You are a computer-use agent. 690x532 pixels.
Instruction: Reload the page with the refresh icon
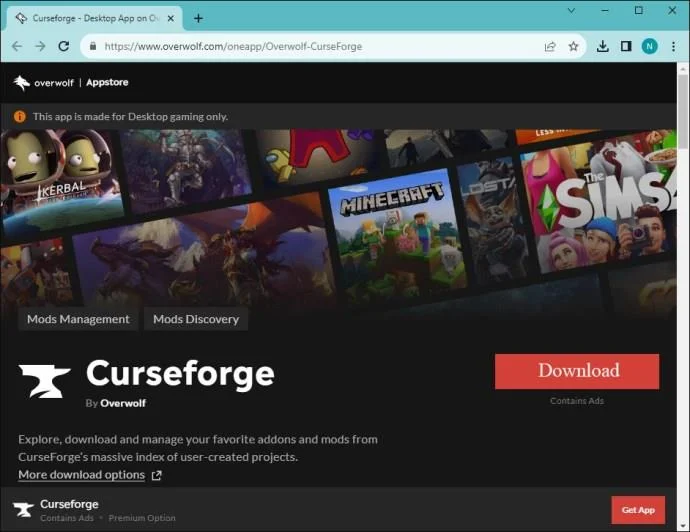click(x=64, y=46)
